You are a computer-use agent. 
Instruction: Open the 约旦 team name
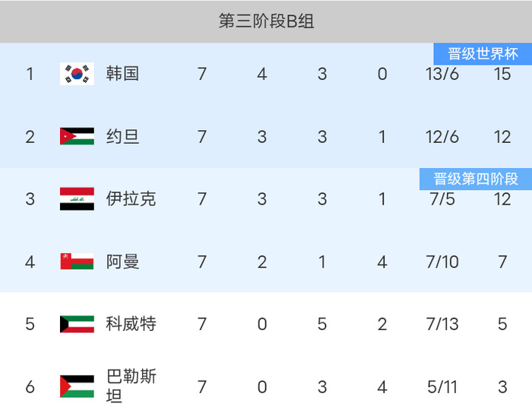122,137
